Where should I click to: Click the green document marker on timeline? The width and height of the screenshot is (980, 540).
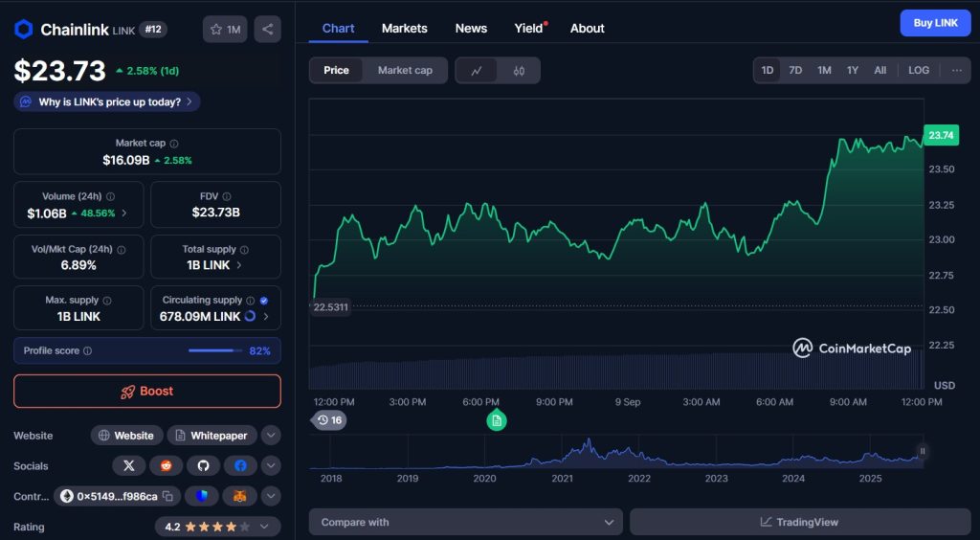[496, 420]
